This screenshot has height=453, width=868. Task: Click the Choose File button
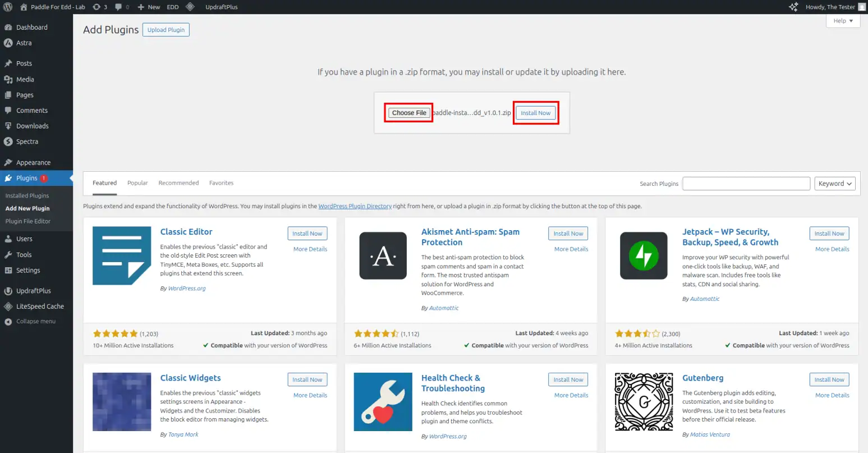click(409, 113)
